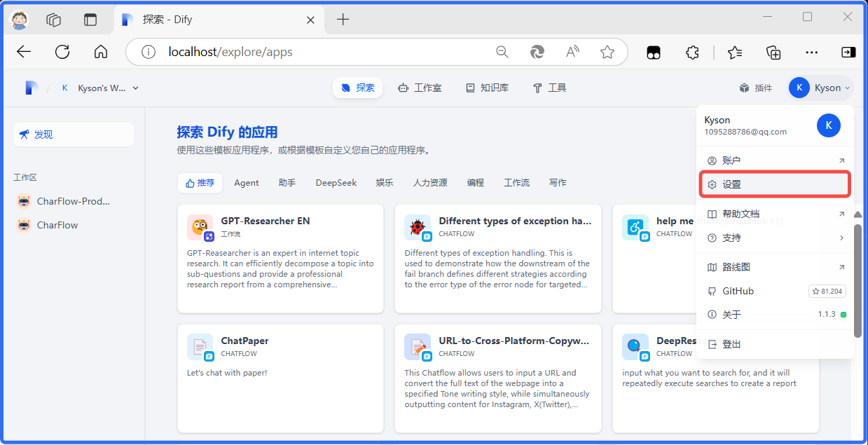
Task: Open the 路线图 roadmap entry
Action: pos(775,267)
